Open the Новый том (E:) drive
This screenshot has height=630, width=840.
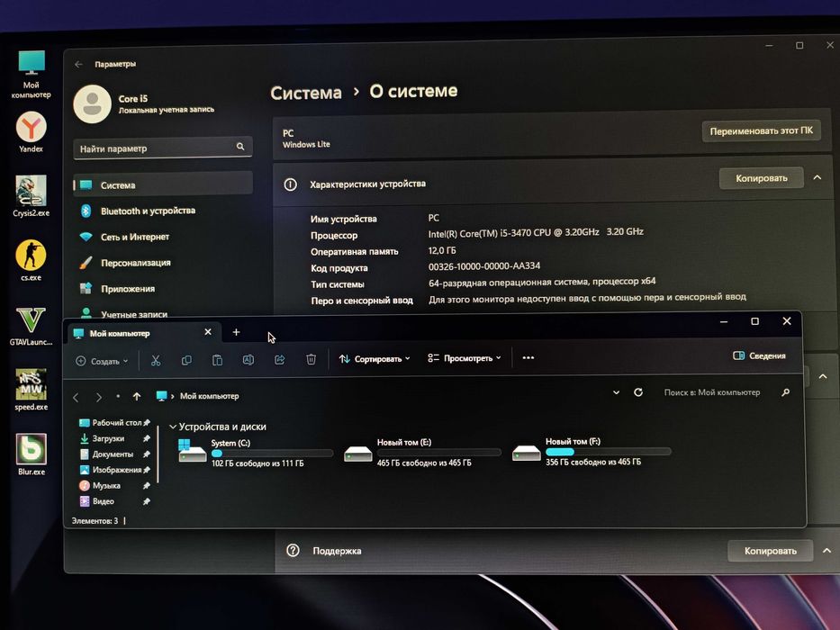[x=422, y=452]
